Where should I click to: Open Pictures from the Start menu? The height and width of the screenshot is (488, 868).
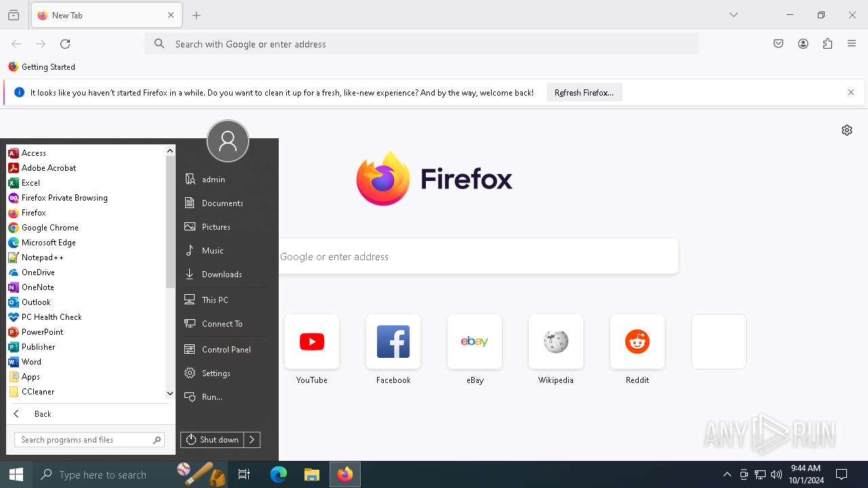pyautogui.click(x=226, y=227)
